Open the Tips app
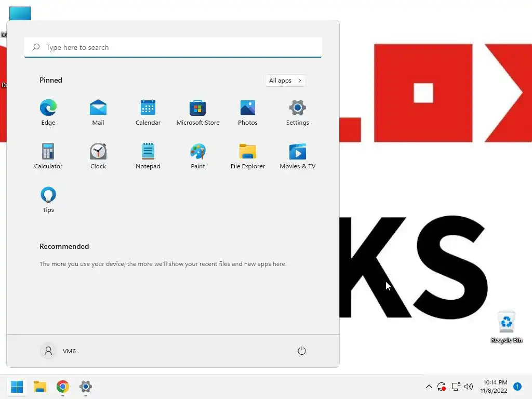The height and width of the screenshot is (399, 532). pyautogui.click(x=48, y=200)
